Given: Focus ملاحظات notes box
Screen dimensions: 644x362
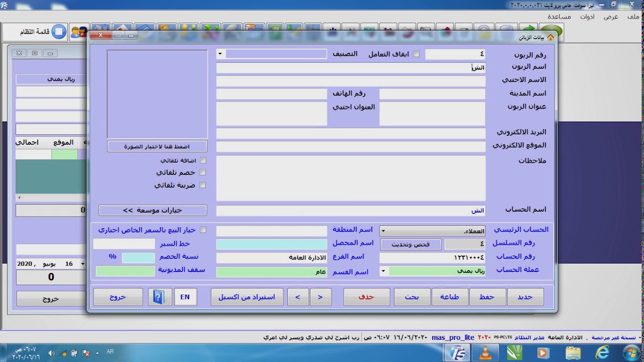Looking at the screenshot, I should click(351, 178).
